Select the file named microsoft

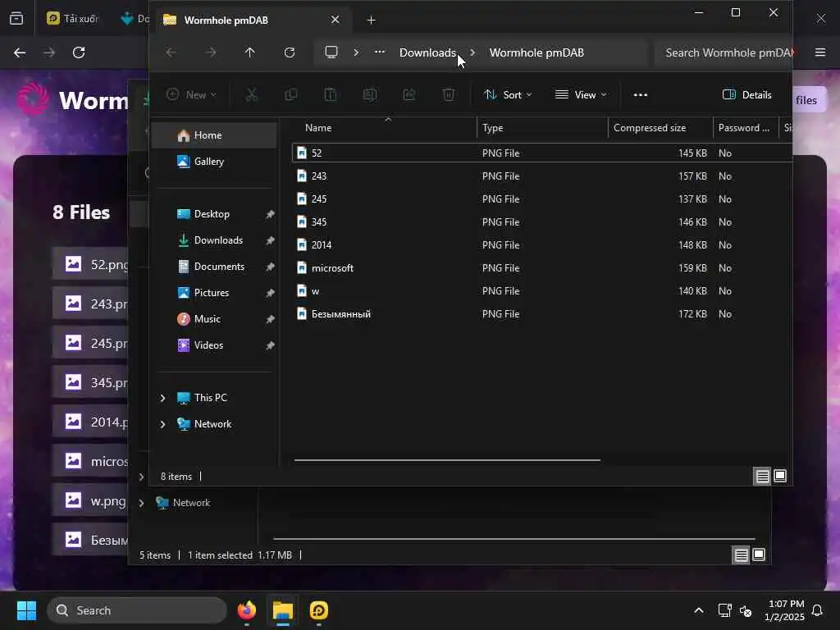click(542, 268)
